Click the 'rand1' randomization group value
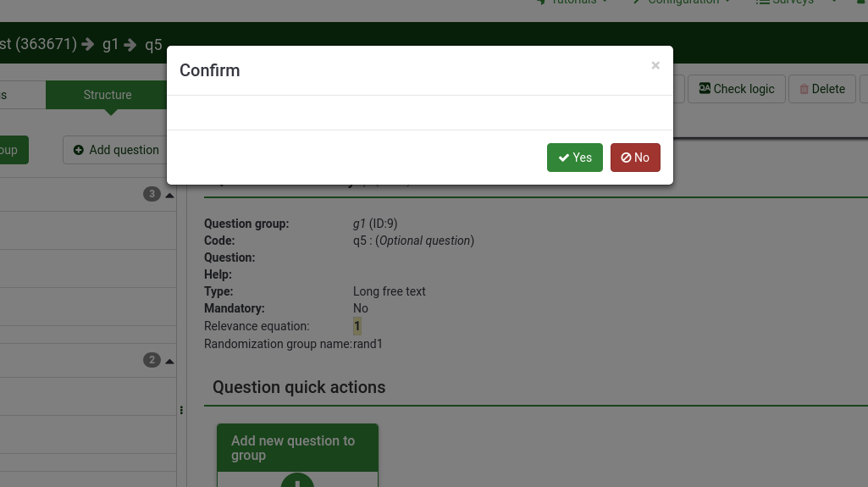Image resolution: width=868 pixels, height=487 pixels. tap(368, 344)
